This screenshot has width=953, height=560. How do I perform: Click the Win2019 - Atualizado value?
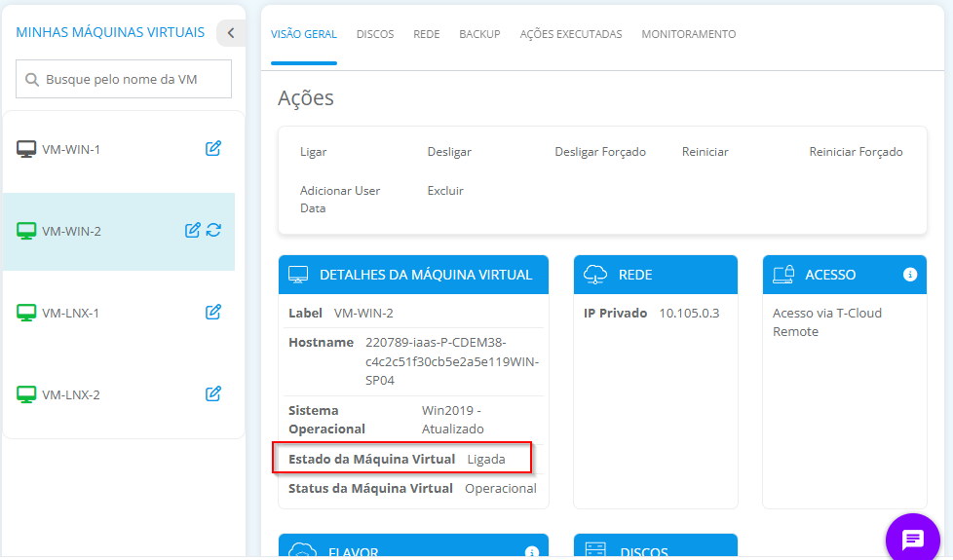click(453, 420)
